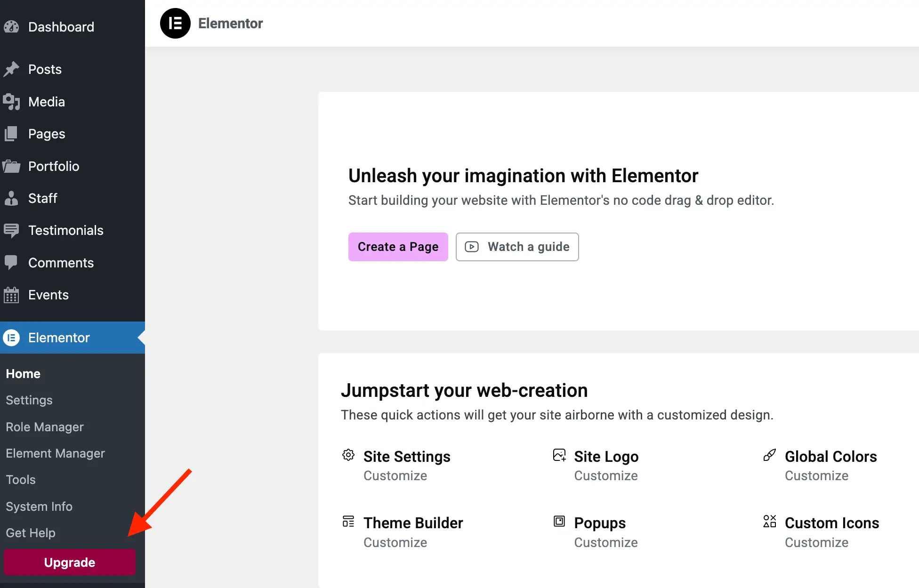Open the Dashboard menu
The height and width of the screenshot is (588, 919).
pos(73,27)
